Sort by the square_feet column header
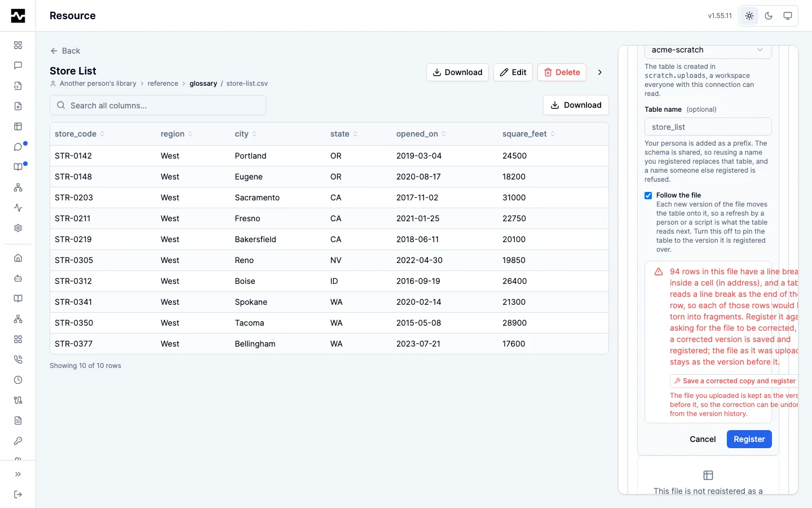Image resolution: width=812 pixels, height=508 pixels. [x=529, y=134]
